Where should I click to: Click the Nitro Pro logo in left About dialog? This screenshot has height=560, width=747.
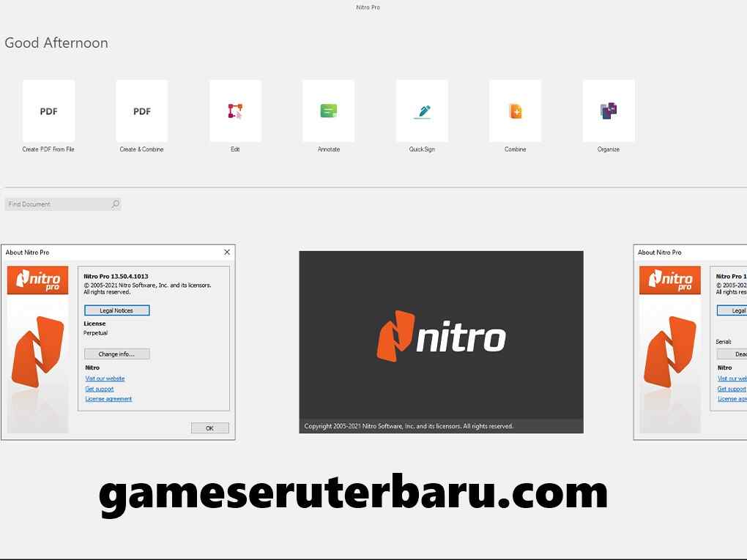[37, 280]
